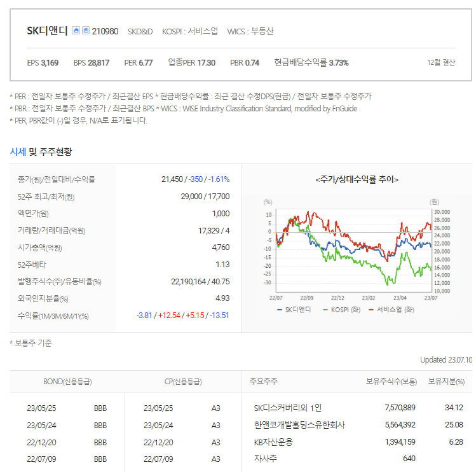Click the 수익률 1M/3M/6M/1Y values
This screenshot has width=476, height=472.
(x=183, y=316)
